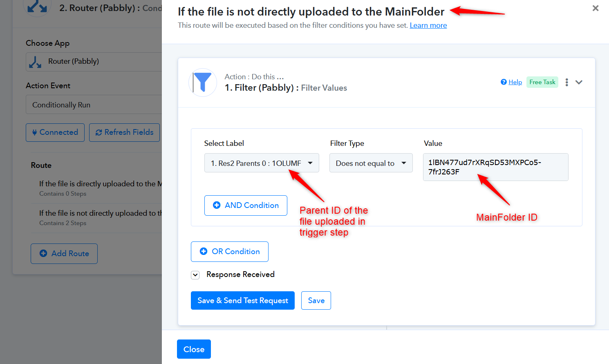Image resolution: width=609 pixels, height=364 pixels.
Task: Open the Filter Type dropdown
Action: click(371, 163)
